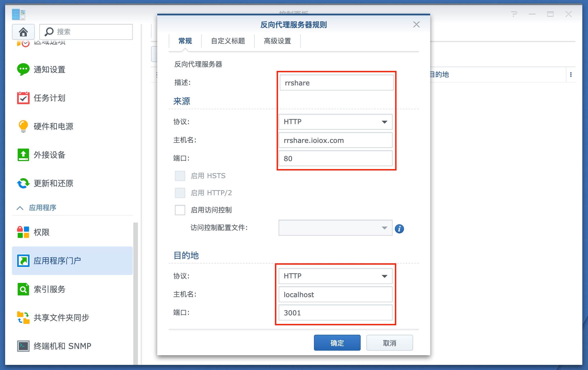Click the Home icon in Control Panel
This screenshot has height=370, width=588.
point(23,32)
